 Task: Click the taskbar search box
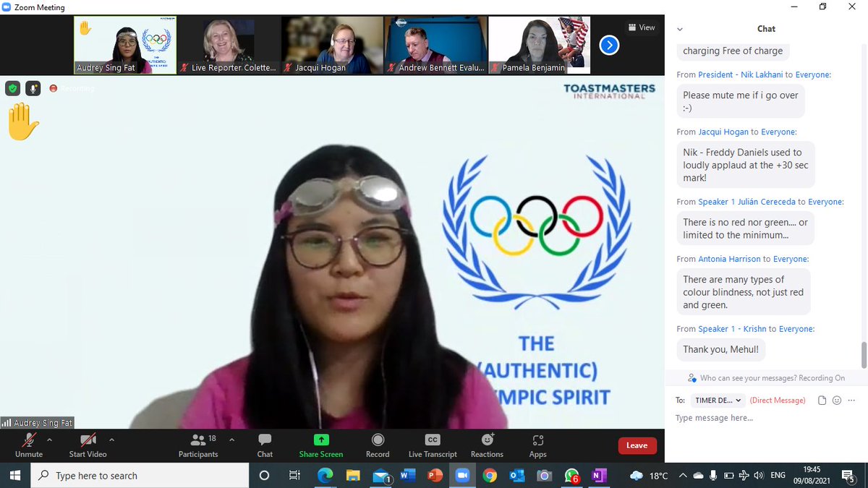[x=141, y=476]
